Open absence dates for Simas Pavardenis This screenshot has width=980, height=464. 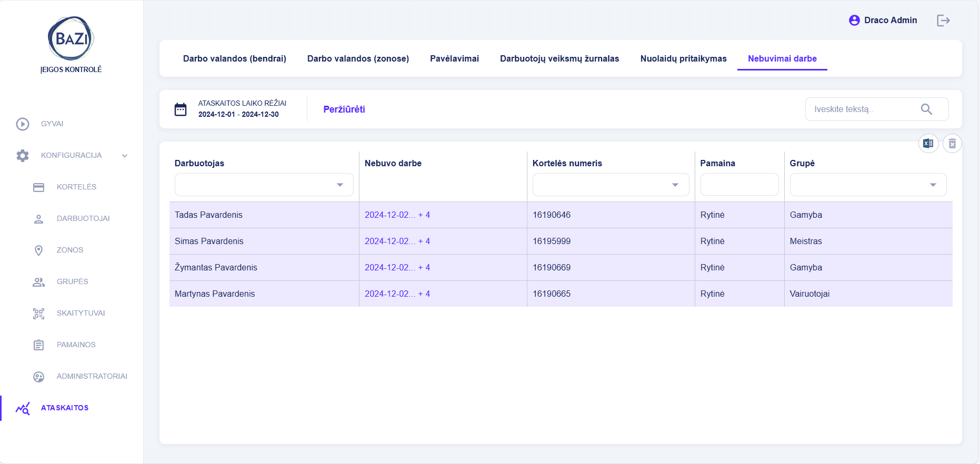(x=397, y=241)
